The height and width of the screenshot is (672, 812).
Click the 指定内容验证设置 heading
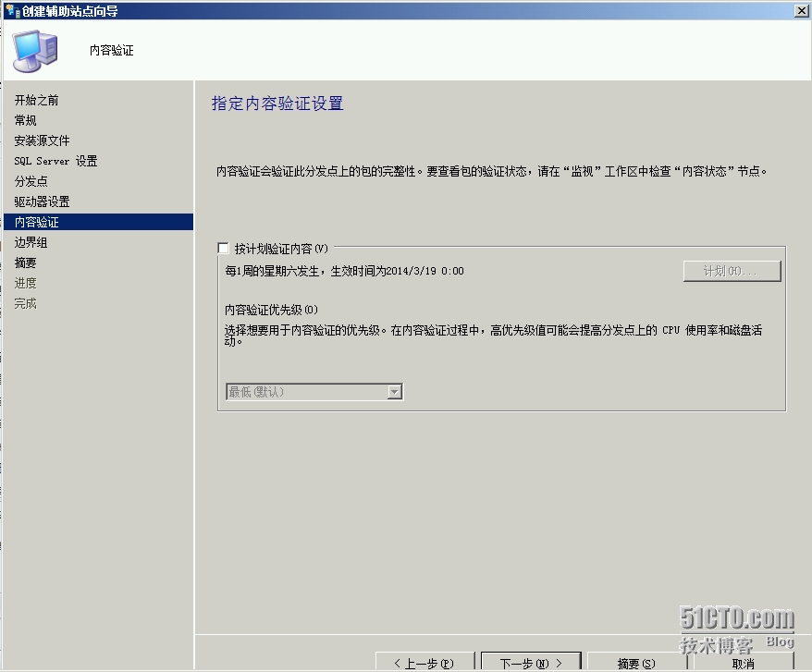tap(277, 103)
